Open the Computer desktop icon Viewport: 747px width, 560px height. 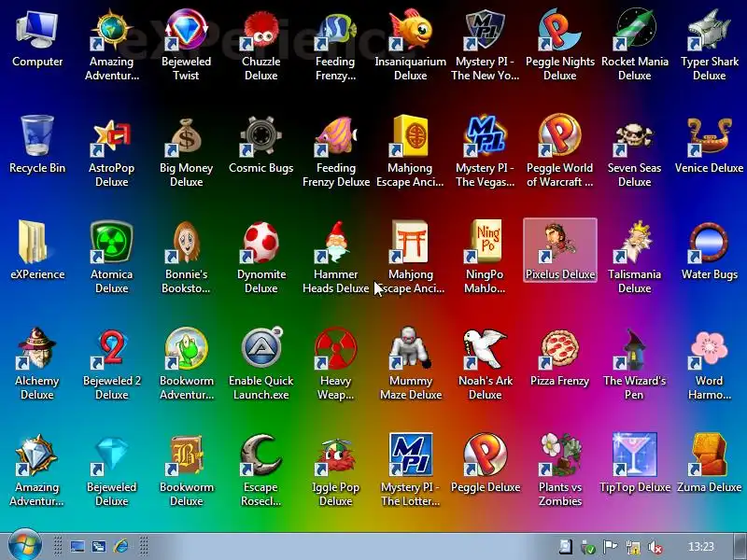tap(37, 40)
